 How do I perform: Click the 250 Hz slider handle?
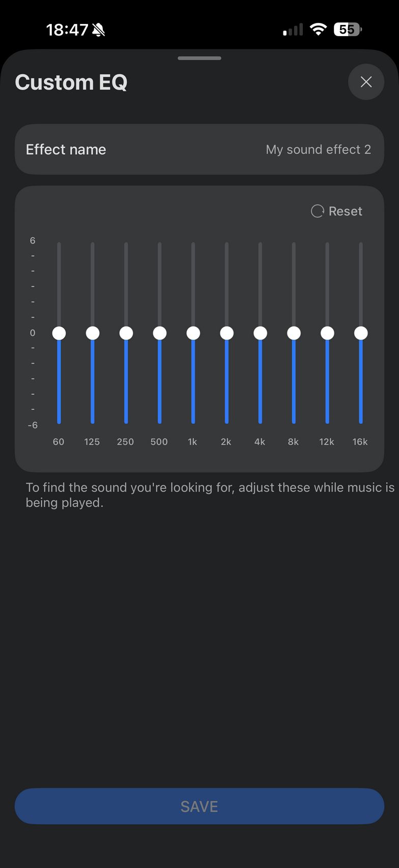(126, 333)
